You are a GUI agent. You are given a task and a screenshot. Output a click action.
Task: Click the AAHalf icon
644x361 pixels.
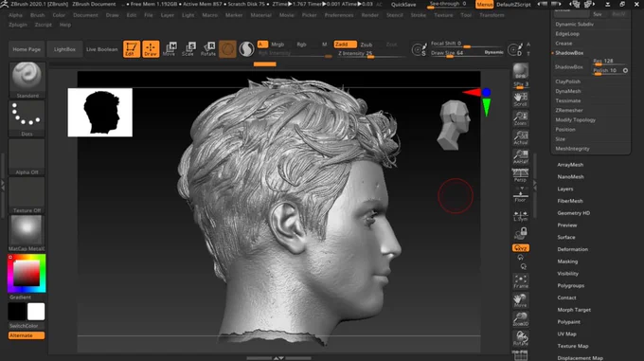click(520, 157)
